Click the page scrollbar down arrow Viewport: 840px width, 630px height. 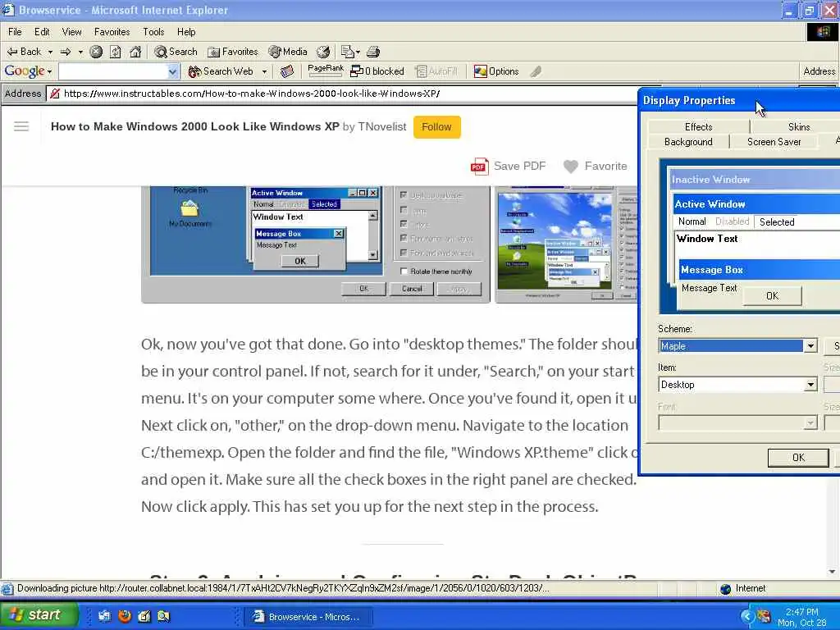[x=832, y=572]
